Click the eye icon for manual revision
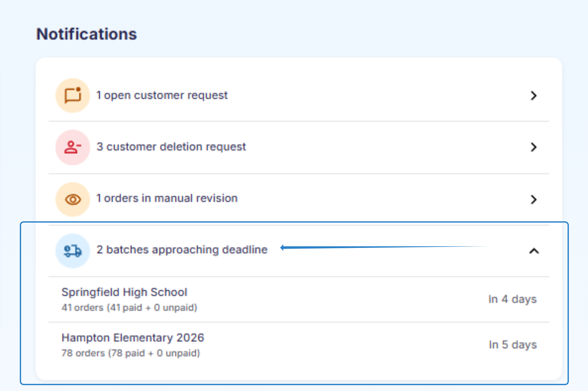Screen dimensions: 588x391 (73, 199)
